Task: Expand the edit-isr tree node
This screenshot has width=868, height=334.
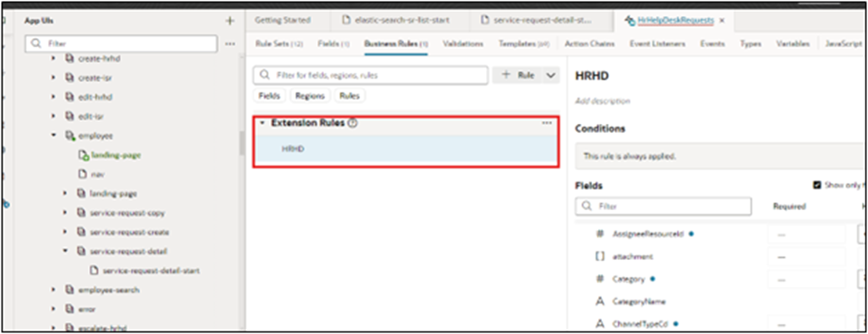Action: [54, 117]
